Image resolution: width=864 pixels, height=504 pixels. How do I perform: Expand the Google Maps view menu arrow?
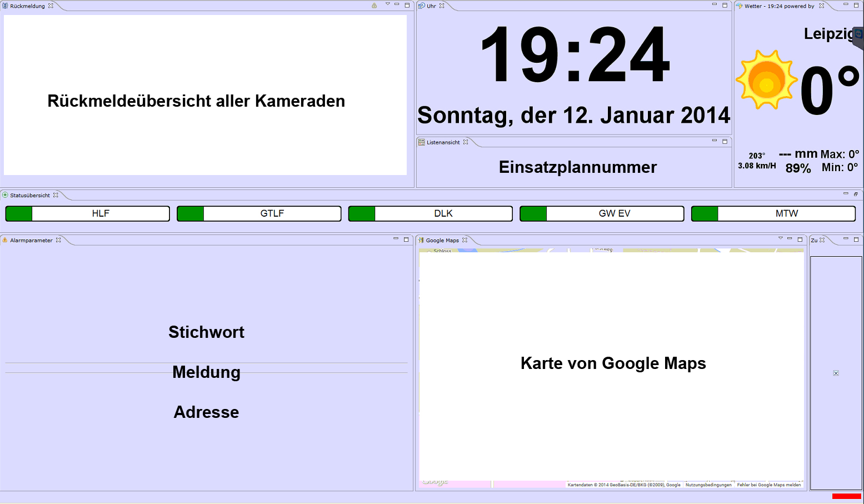pos(780,239)
